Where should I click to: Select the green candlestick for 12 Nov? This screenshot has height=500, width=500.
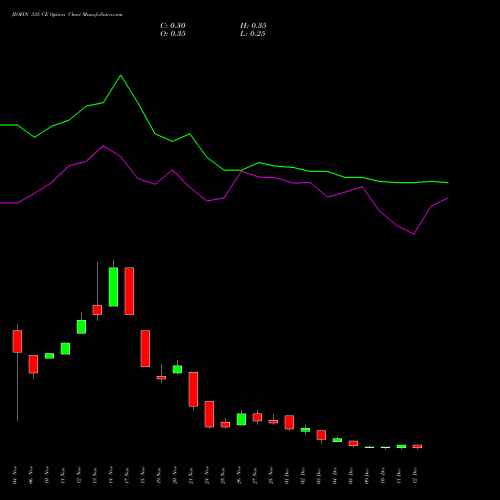[x=81, y=327]
